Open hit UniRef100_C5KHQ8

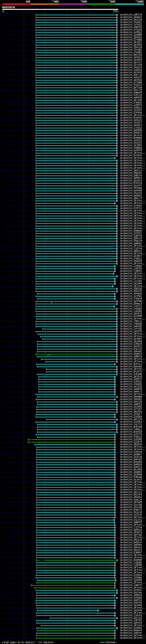(131, 324)
